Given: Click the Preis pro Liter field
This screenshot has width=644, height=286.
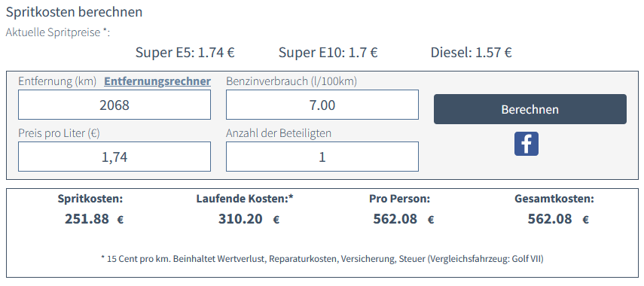Looking at the screenshot, I should pyautogui.click(x=114, y=157).
